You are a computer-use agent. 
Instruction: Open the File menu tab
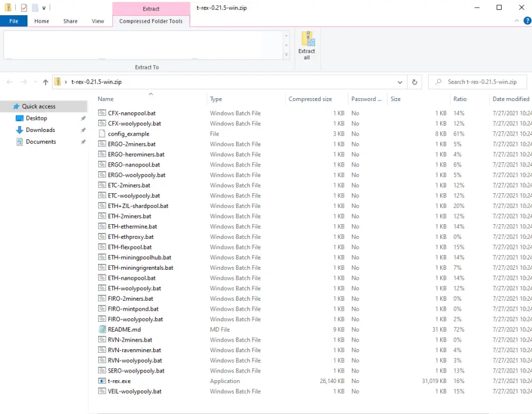[13, 21]
